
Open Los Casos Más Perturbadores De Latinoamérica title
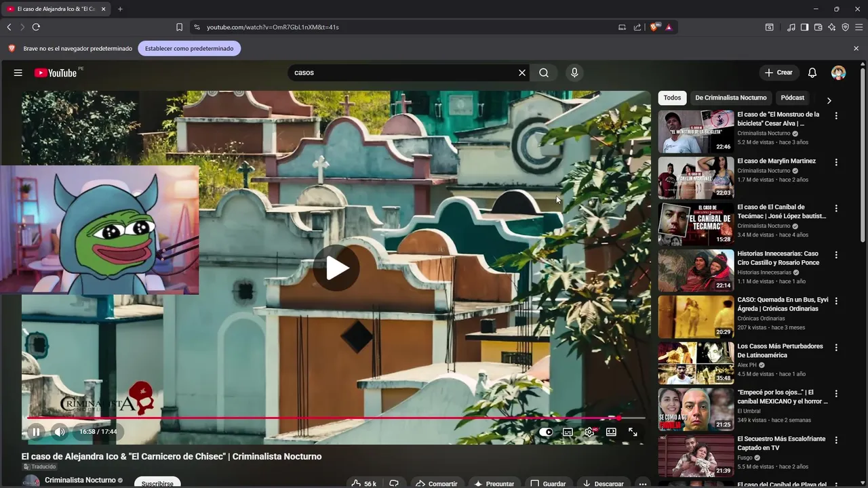tap(780, 350)
